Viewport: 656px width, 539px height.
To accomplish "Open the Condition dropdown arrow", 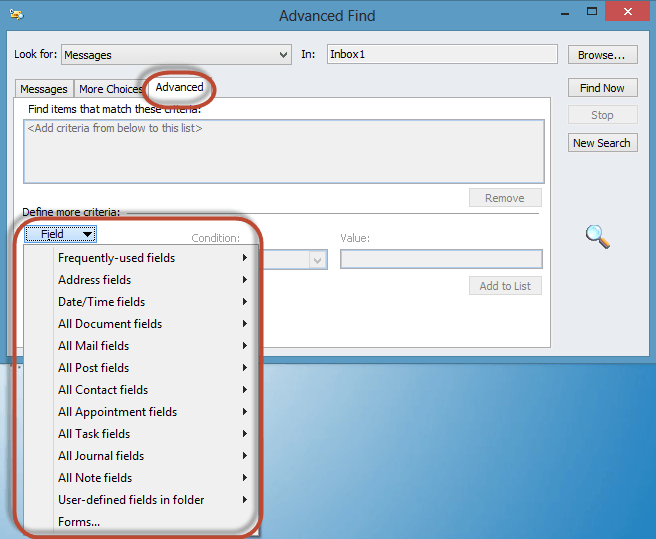I will pyautogui.click(x=318, y=260).
